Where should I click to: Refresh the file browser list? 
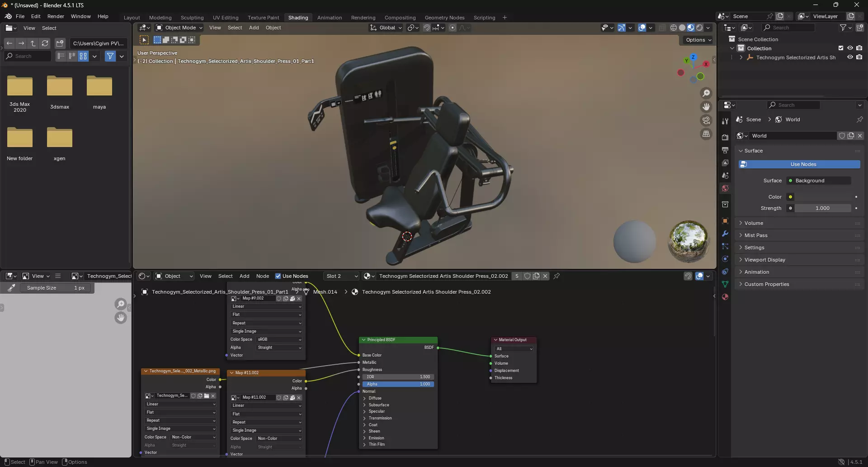click(45, 43)
